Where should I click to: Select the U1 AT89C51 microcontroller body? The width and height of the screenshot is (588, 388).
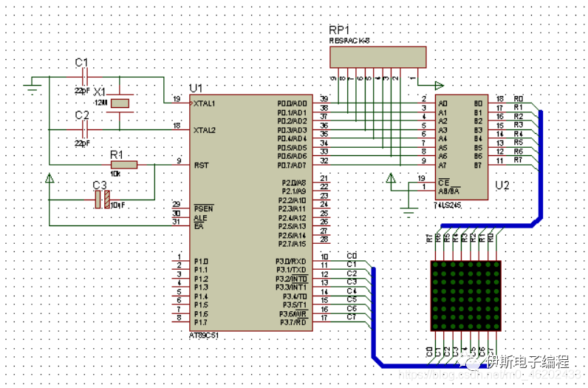point(251,213)
